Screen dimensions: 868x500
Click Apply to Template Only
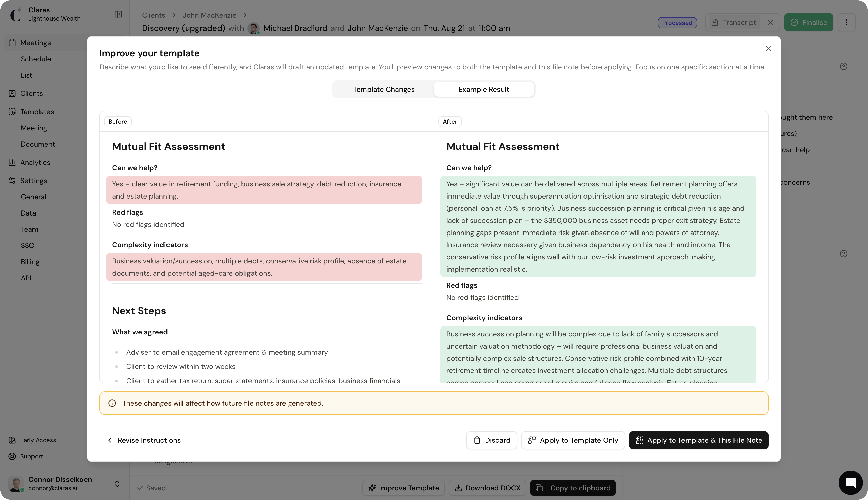click(573, 440)
